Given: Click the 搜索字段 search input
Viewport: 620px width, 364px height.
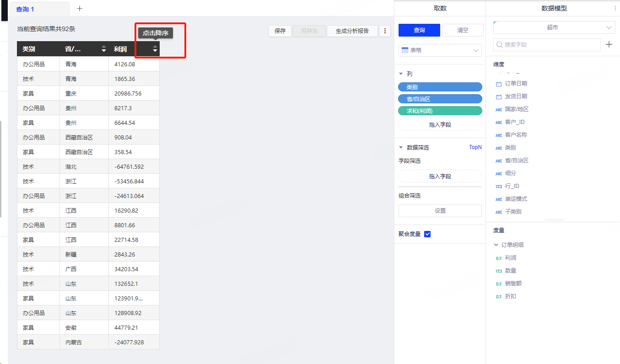Looking at the screenshot, I should (x=547, y=45).
